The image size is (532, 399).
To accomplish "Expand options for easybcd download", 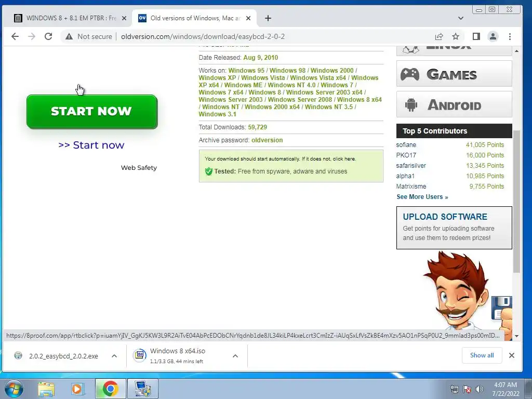I will [x=114, y=356].
